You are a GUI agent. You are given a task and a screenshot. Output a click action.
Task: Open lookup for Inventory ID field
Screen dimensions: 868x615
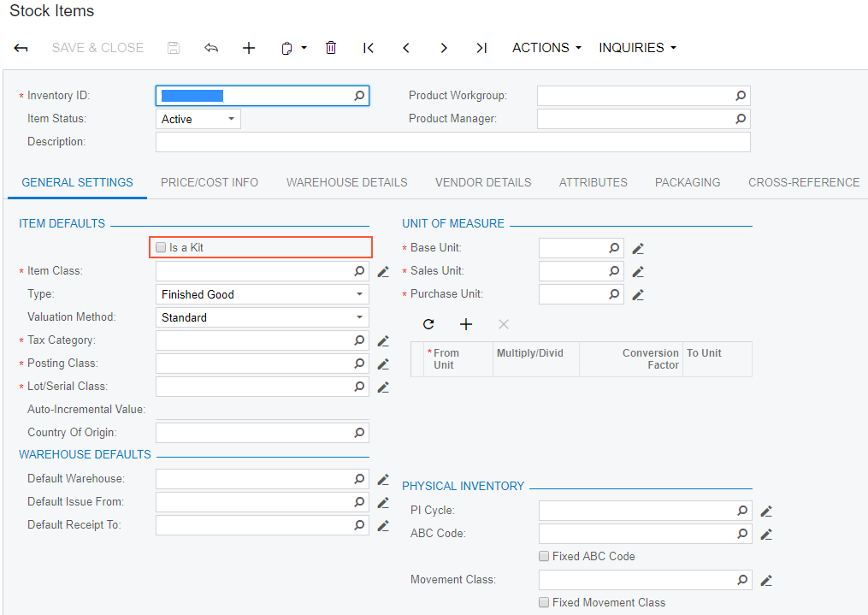(x=360, y=96)
